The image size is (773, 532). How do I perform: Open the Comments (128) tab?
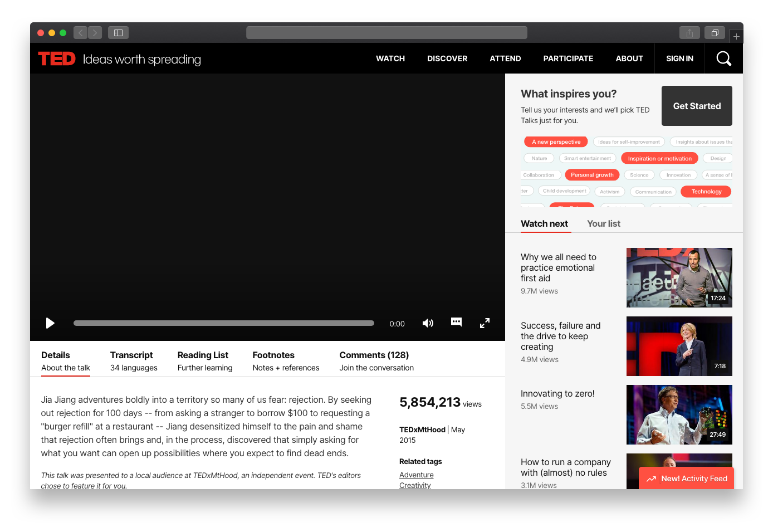coord(376,361)
